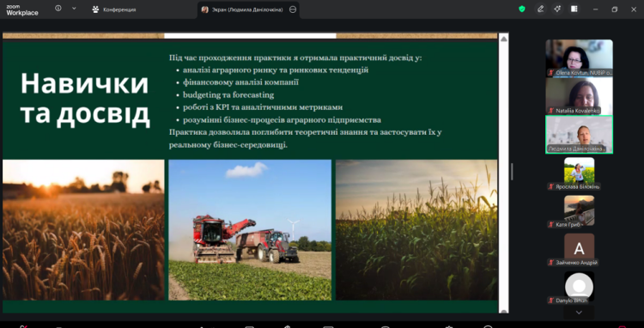The image size is (644, 328).
Task: Click bullet розумінні бізнес-процесів аграрного підприємства
Action: tap(283, 120)
